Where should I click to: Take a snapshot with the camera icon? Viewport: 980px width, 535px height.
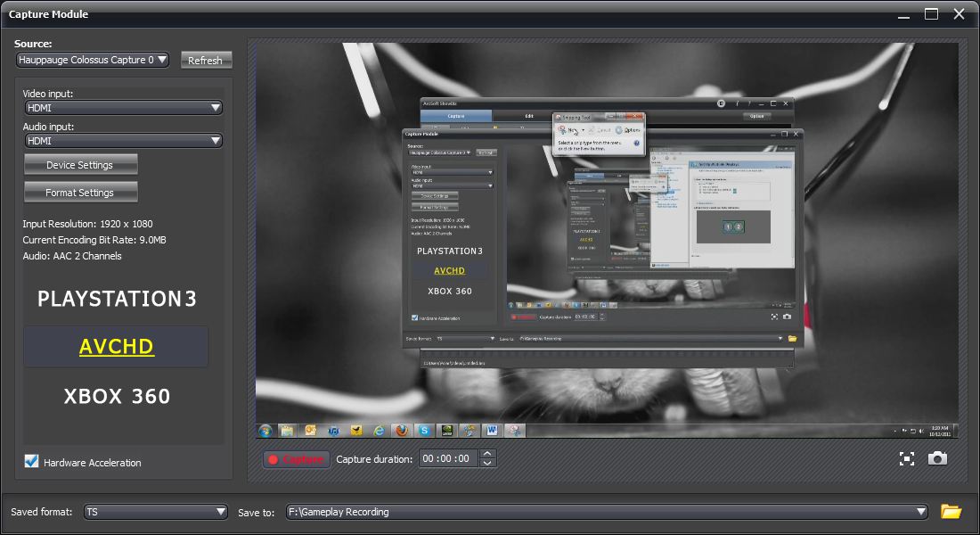pos(937,458)
